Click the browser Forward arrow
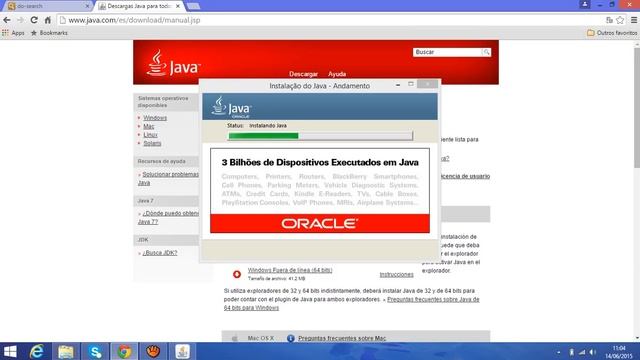This screenshot has height=360, width=640. [x=20, y=20]
